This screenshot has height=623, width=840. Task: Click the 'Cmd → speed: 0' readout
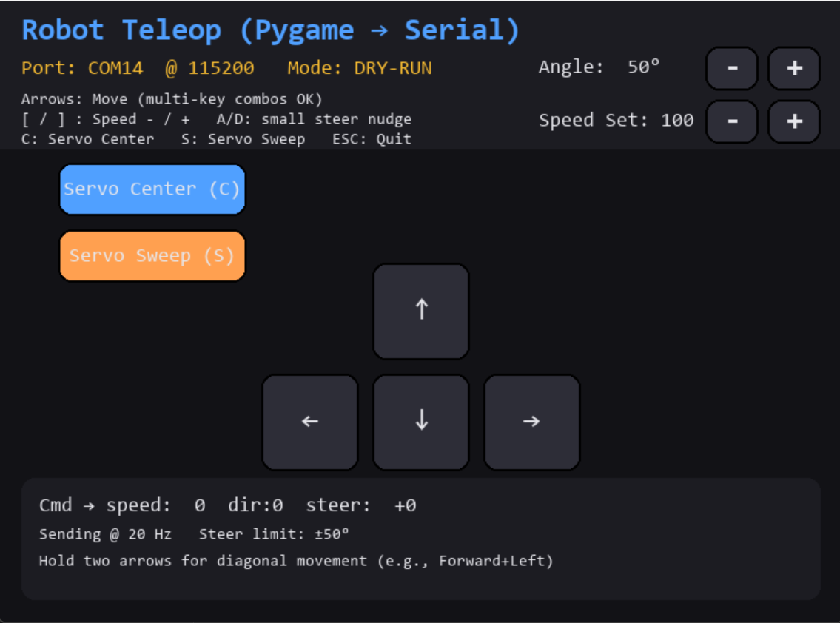pos(122,505)
